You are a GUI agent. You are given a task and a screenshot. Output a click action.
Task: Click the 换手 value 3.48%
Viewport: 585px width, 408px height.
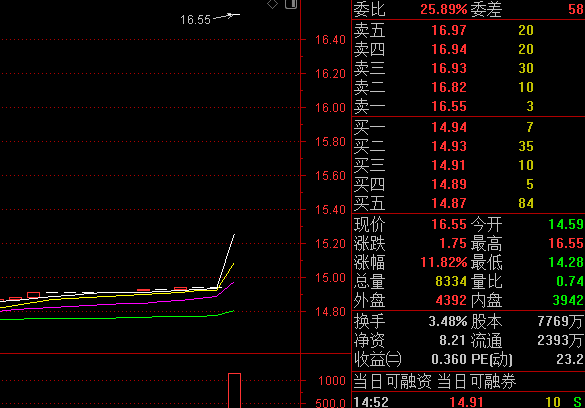(448, 321)
